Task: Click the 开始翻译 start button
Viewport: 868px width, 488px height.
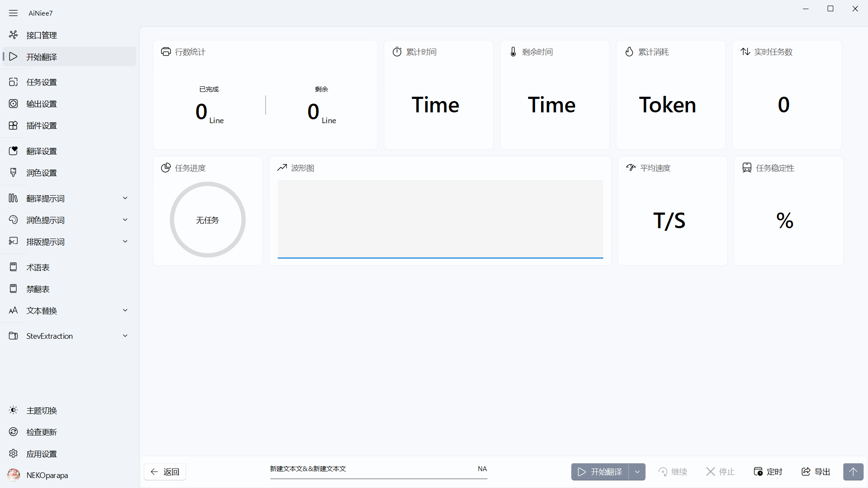Action: pos(600,472)
